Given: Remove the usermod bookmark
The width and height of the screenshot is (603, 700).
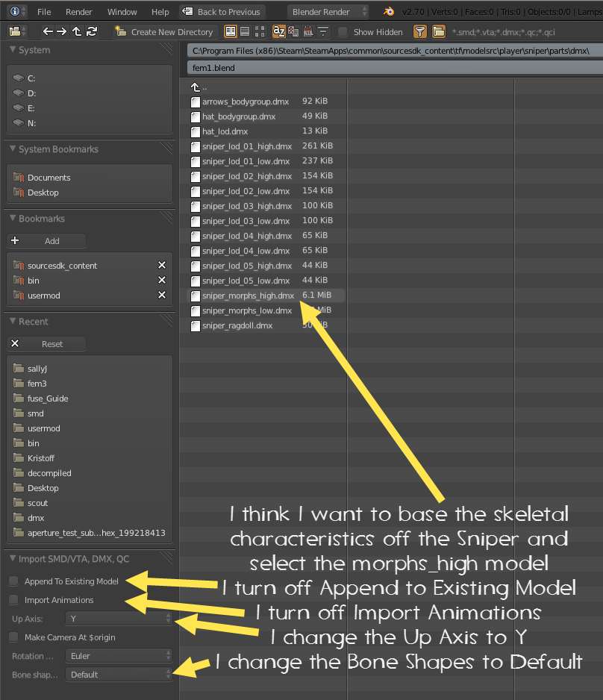Looking at the screenshot, I should [162, 295].
